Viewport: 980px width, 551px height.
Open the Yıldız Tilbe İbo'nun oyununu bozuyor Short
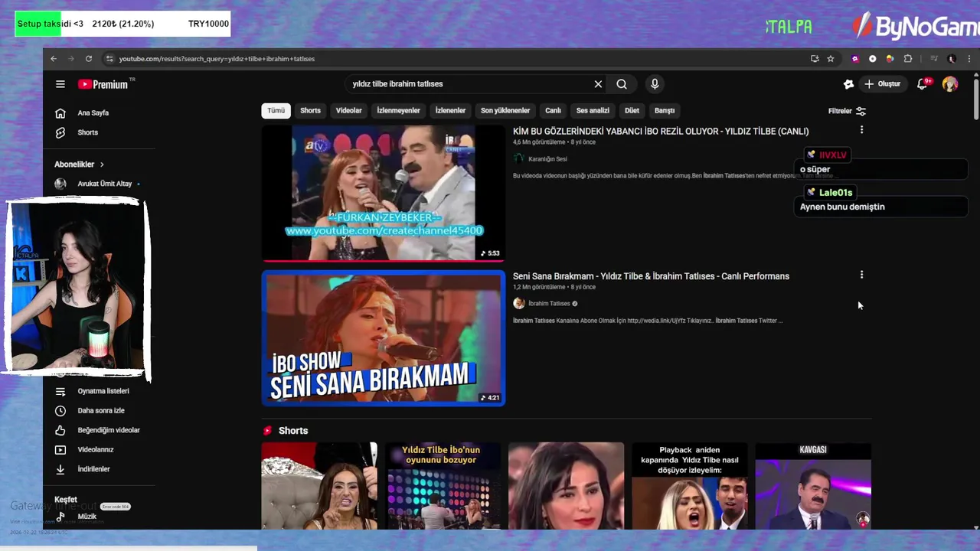pyautogui.click(x=443, y=485)
